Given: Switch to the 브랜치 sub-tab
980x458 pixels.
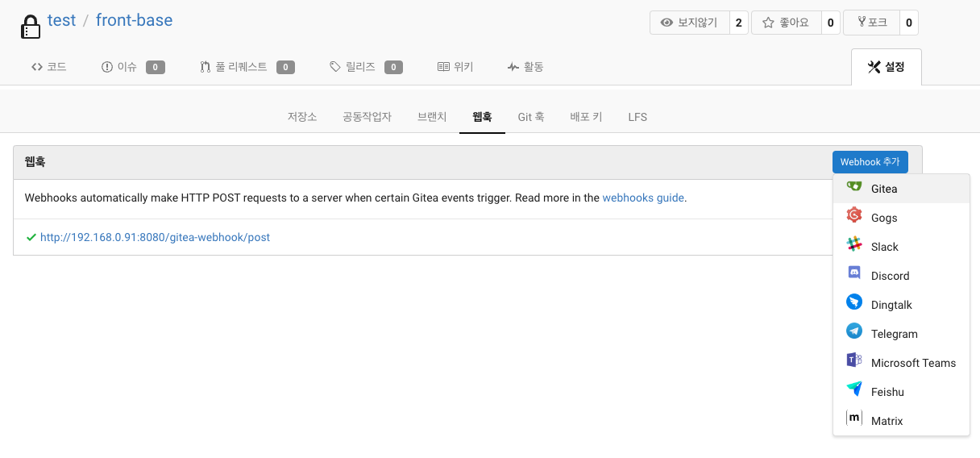Looking at the screenshot, I should [432, 117].
